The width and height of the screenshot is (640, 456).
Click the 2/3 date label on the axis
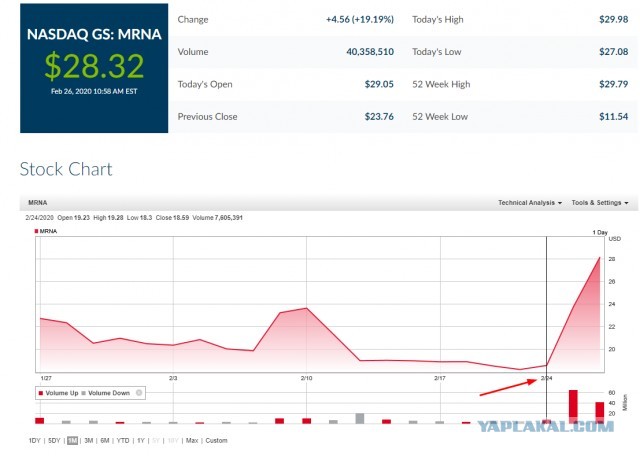173,378
